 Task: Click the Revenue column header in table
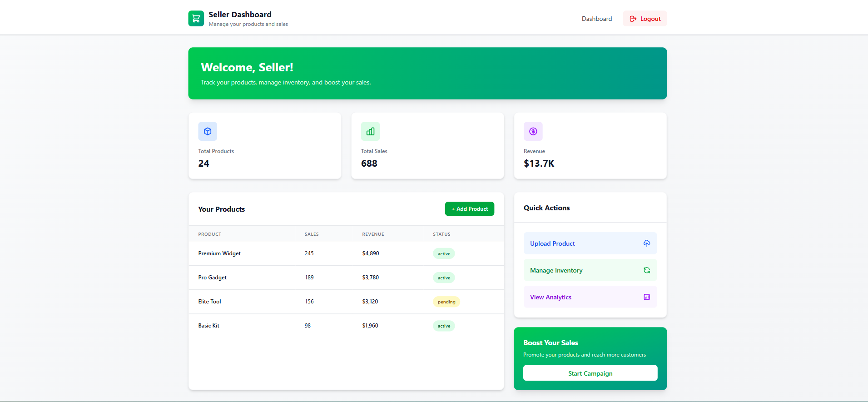[373, 234]
